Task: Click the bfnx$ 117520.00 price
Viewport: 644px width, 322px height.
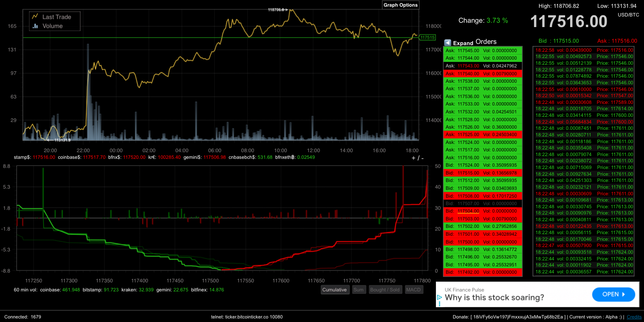Action: [134, 157]
